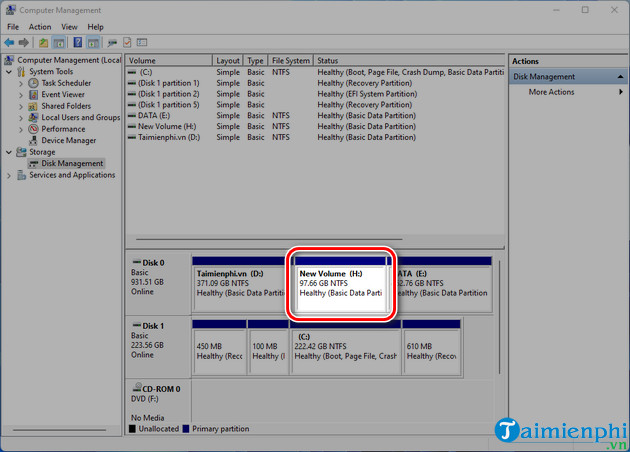Open the Help menu
The height and width of the screenshot is (452, 630).
[x=95, y=27]
